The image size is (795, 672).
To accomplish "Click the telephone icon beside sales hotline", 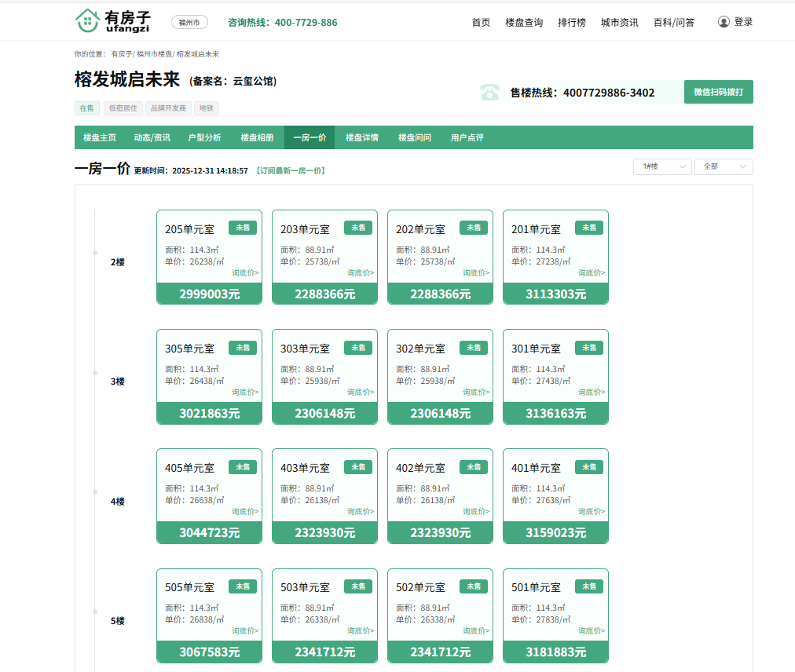I will coord(490,93).
